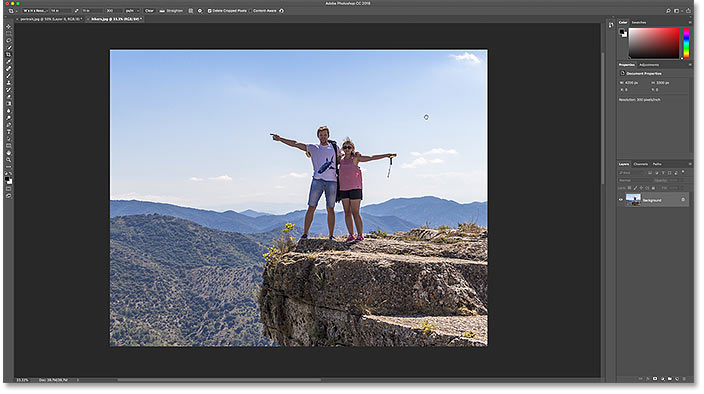Click the reset crop icon
This screenshot has width=704, height=394.
coord(282,11)
